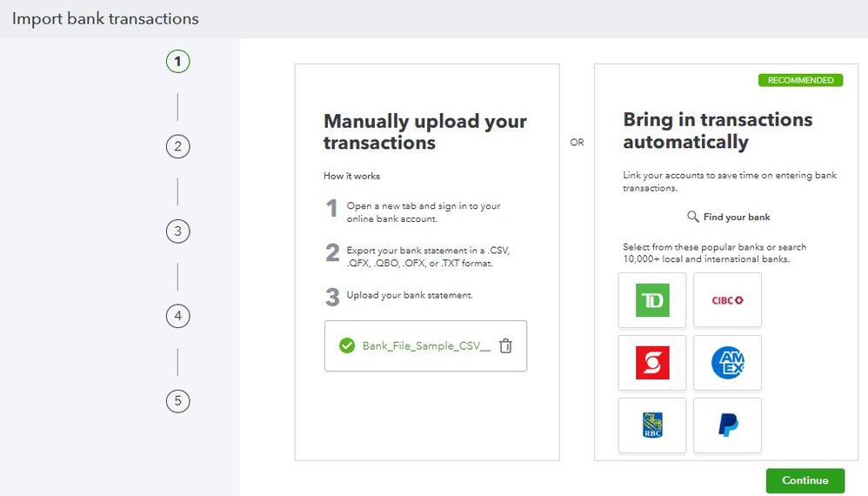Screen dimensions: 868x496
Task: Delete the uploaded file with trash icon
Action: [x=506, y=346]
